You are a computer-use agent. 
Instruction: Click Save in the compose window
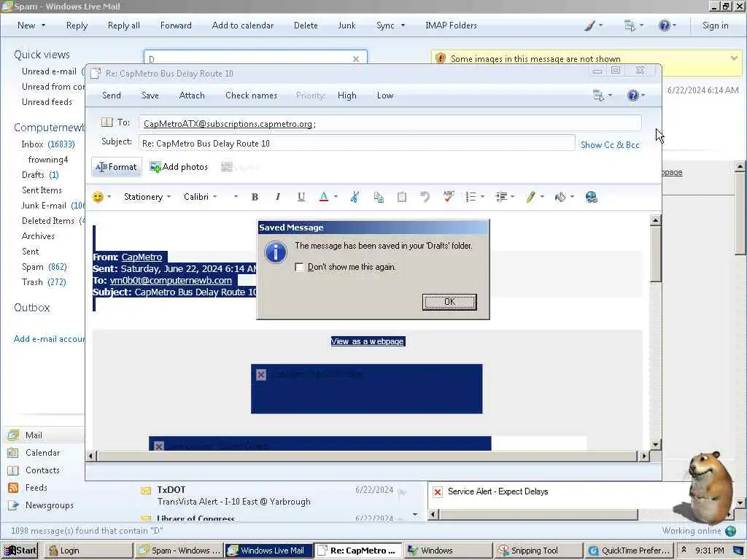coord(150,96)
